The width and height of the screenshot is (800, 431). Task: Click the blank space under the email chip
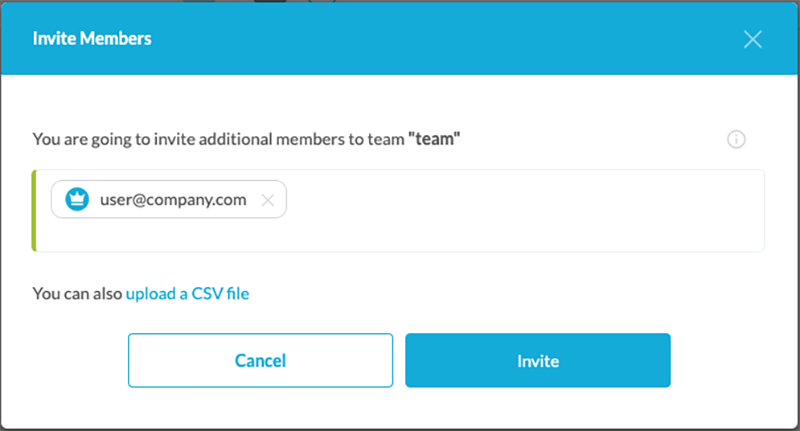click(x=170, y=237)
